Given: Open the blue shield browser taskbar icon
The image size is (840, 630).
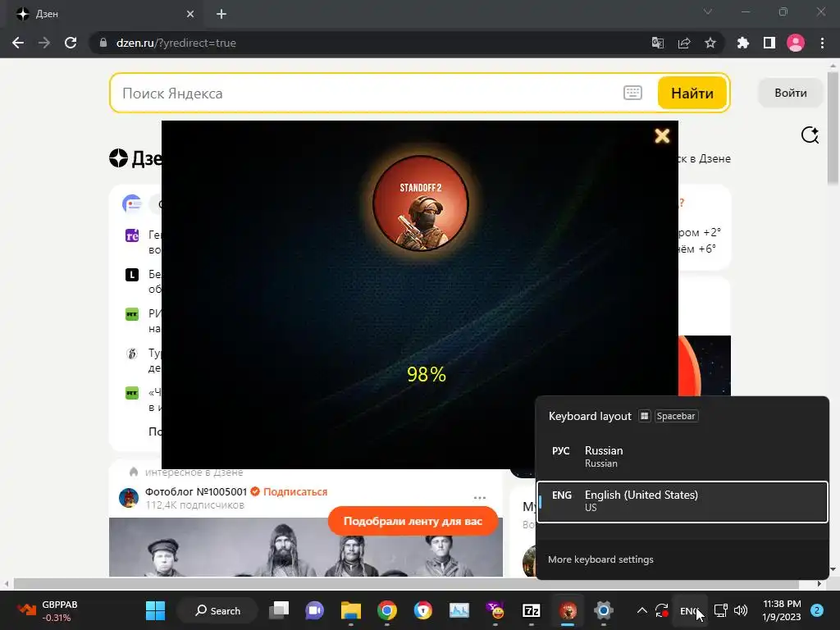Looking at the screenshot, I should click(423, 610).
